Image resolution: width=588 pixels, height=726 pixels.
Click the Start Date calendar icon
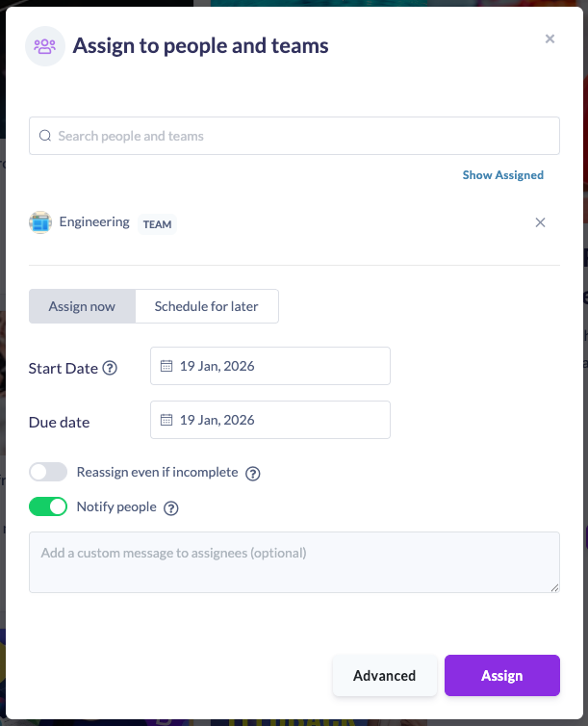166,366
